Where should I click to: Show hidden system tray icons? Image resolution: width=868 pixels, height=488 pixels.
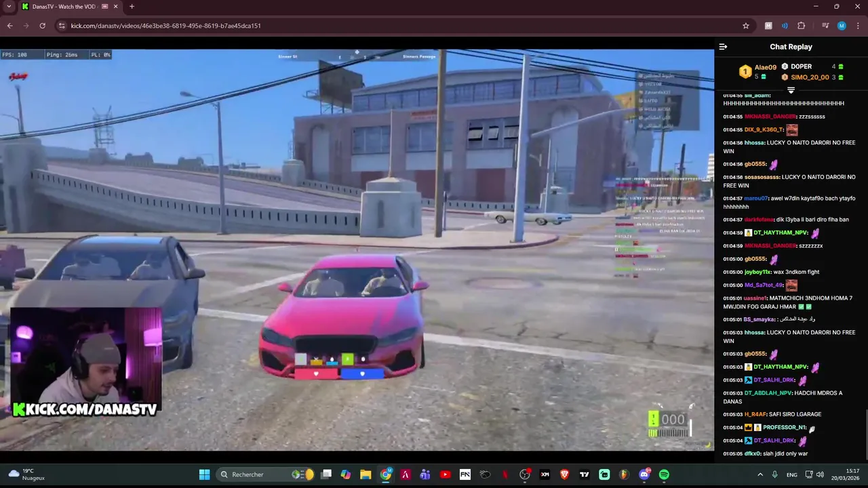pyautogui.click(x=759, y=474)
